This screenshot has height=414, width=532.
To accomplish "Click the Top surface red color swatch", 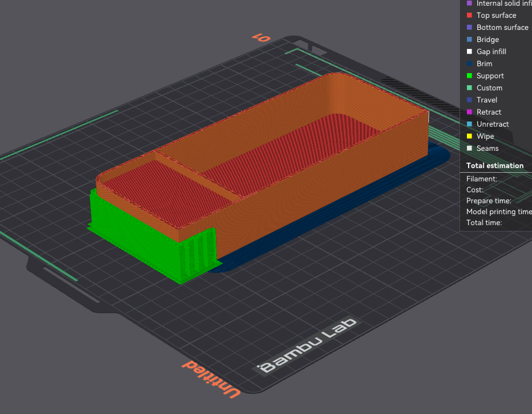I will point(469,16).
